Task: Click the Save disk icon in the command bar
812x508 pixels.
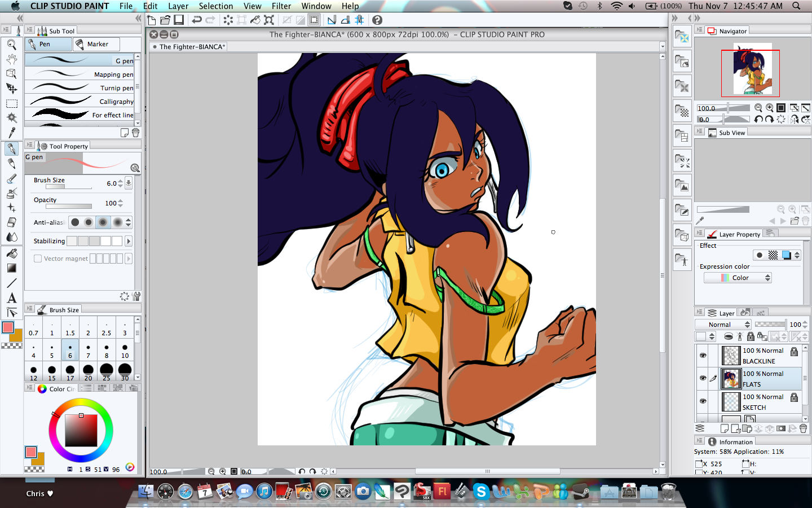Action: click(179, 20)
